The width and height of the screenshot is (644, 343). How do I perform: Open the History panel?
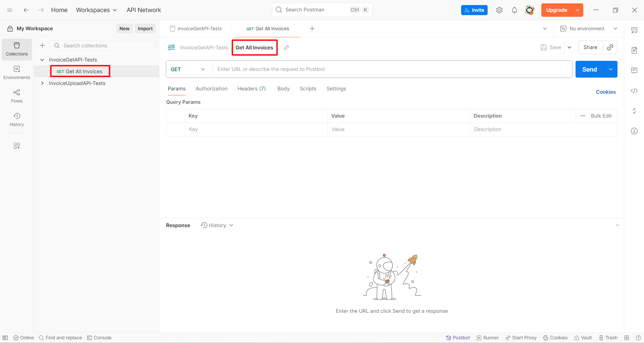pyautogui.click(x=16, y=119)
